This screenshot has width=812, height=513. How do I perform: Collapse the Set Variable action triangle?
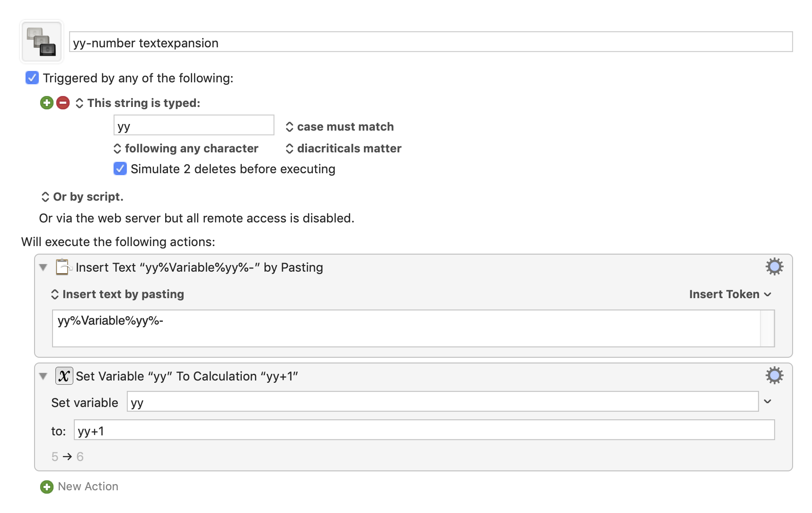click(x=43, y=376)
